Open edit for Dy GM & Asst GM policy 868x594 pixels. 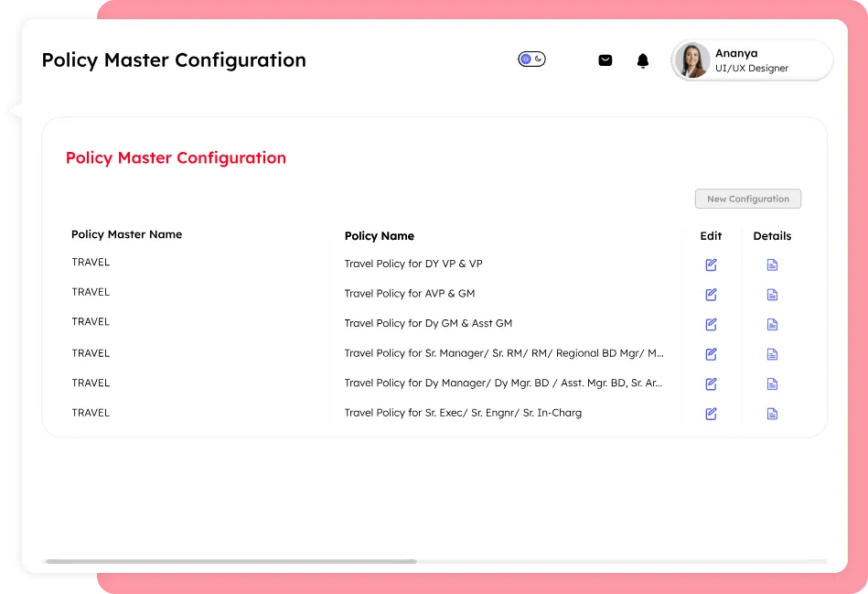coord(711,324)
